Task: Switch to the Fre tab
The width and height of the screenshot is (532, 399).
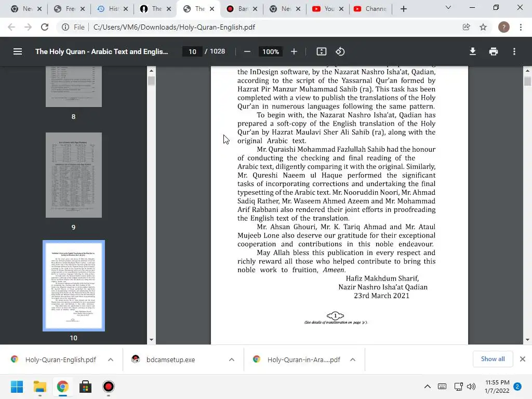Action: [69, 9]
